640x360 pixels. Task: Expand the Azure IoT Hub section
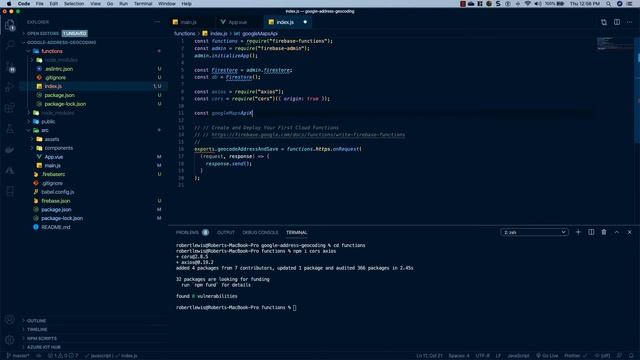click(x=43, y=347)
